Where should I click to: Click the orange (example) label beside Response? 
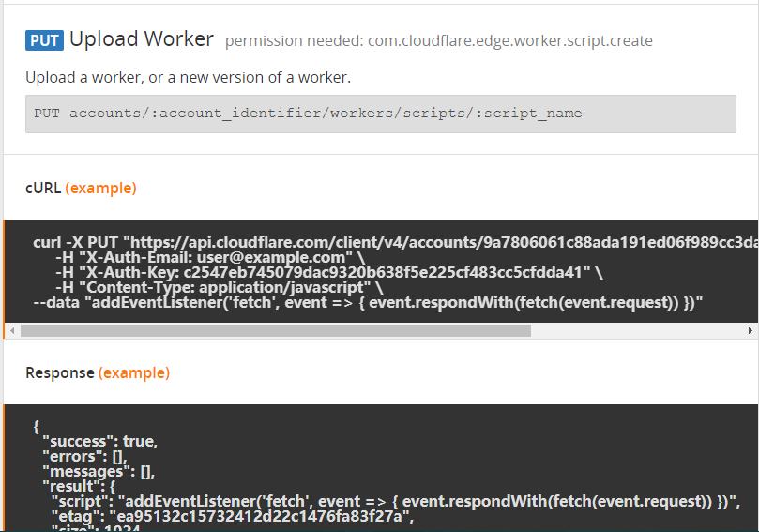(x=134, y=372)
